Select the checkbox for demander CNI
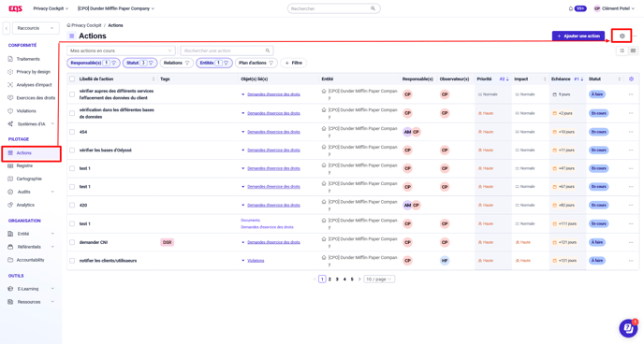The width and height of the screenshot is (644, 344). click(x=72, y=242)
